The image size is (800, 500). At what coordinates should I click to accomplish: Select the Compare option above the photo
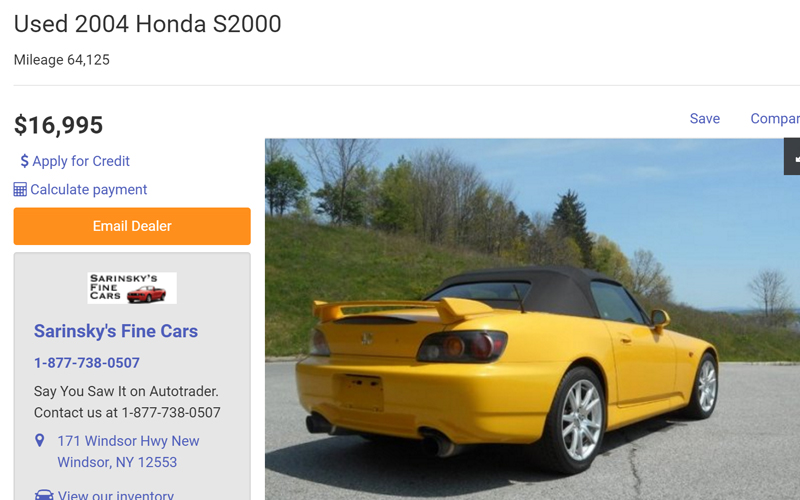coord(775,118)
